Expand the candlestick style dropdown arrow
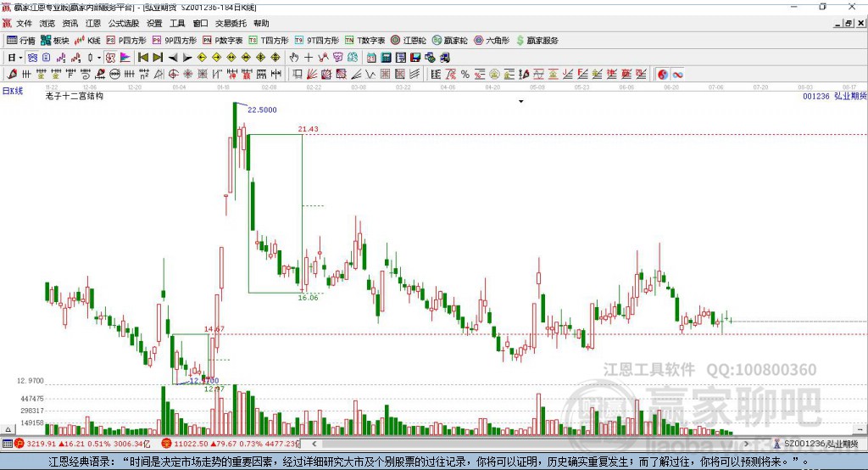The height and width of the screenshot is (470, 868). (99, 58)
